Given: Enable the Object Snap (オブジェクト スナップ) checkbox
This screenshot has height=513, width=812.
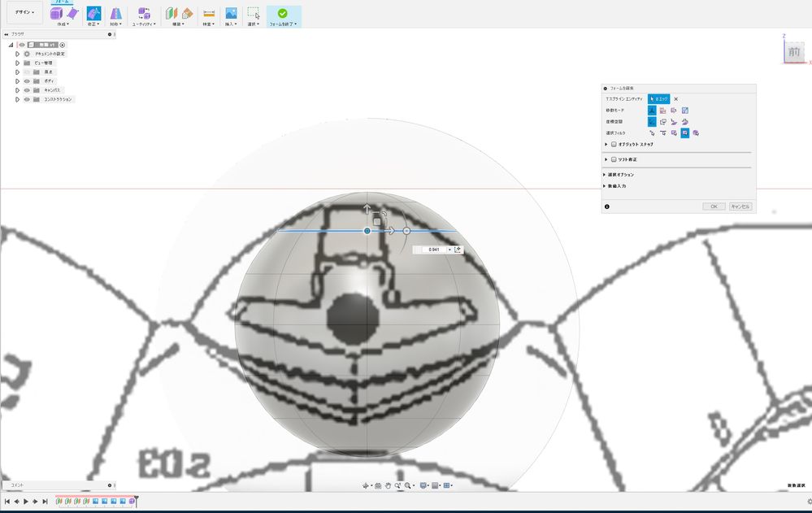Looking at the screenshot, I should (614, 145).
